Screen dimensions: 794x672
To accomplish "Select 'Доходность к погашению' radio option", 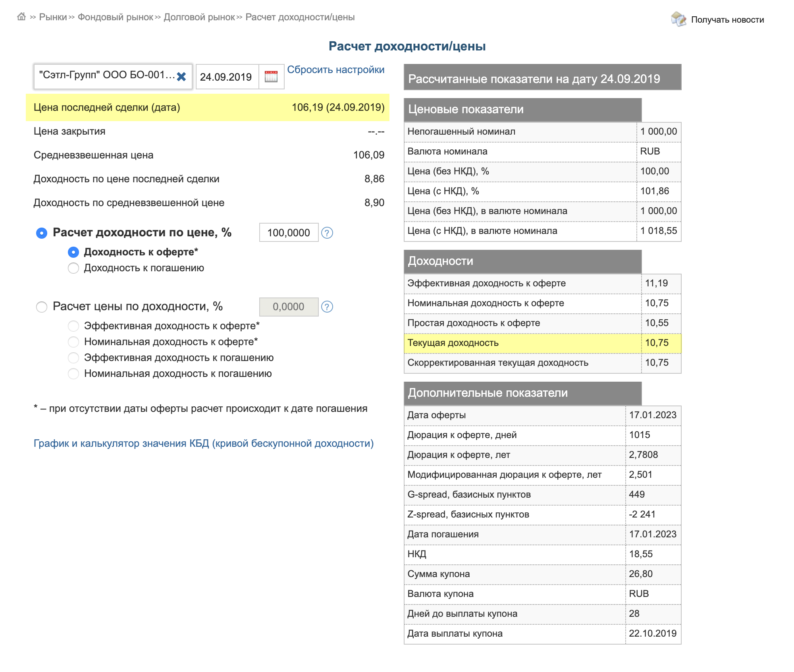I will click(x=73, y=268).
